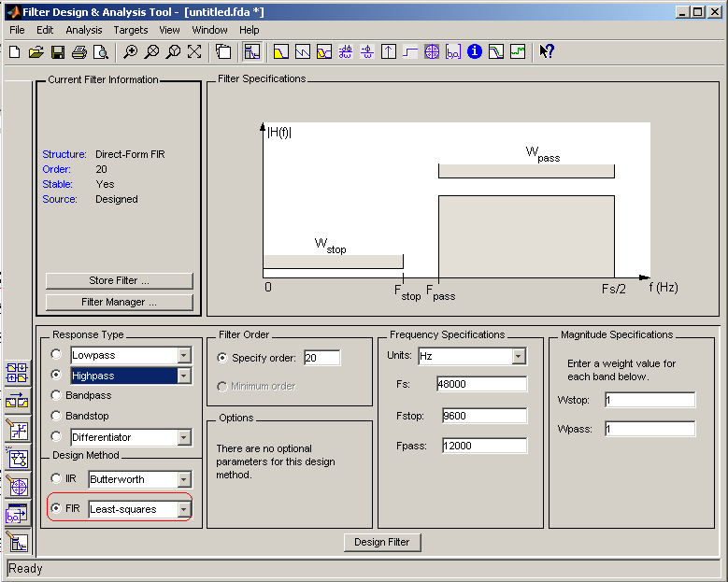Open the Units Hz dropdown
This screenshot has height=582, width=728.
tap(519, 357)
